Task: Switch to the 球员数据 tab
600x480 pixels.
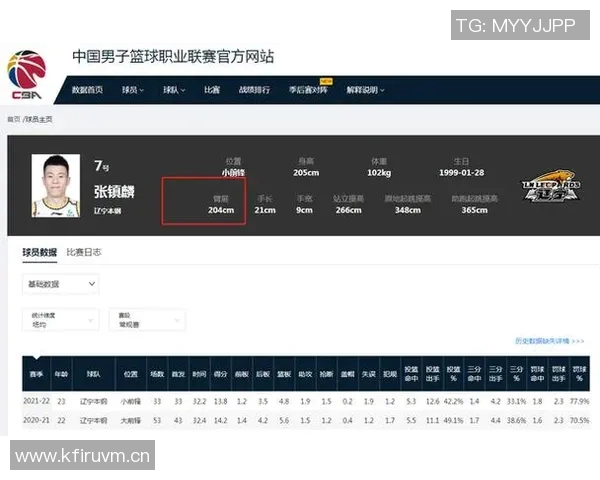Action: pyautogui.click(x=39, y=252)
